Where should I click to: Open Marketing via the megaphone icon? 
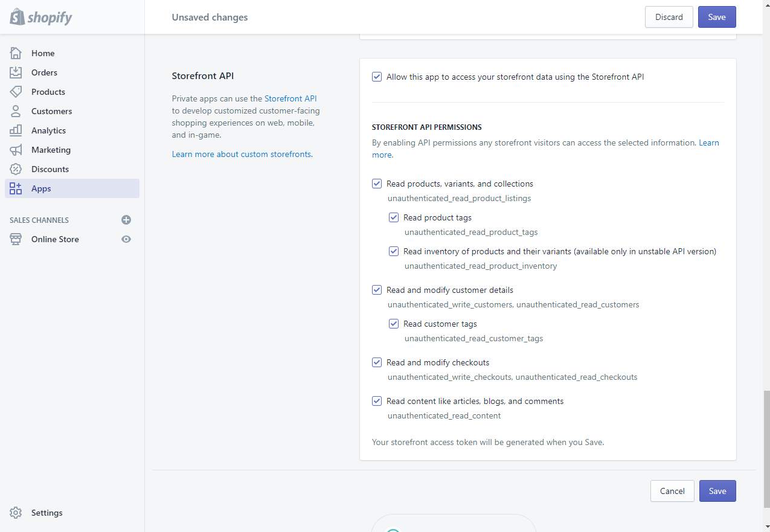pyautogui.click(x=16, y=150)
